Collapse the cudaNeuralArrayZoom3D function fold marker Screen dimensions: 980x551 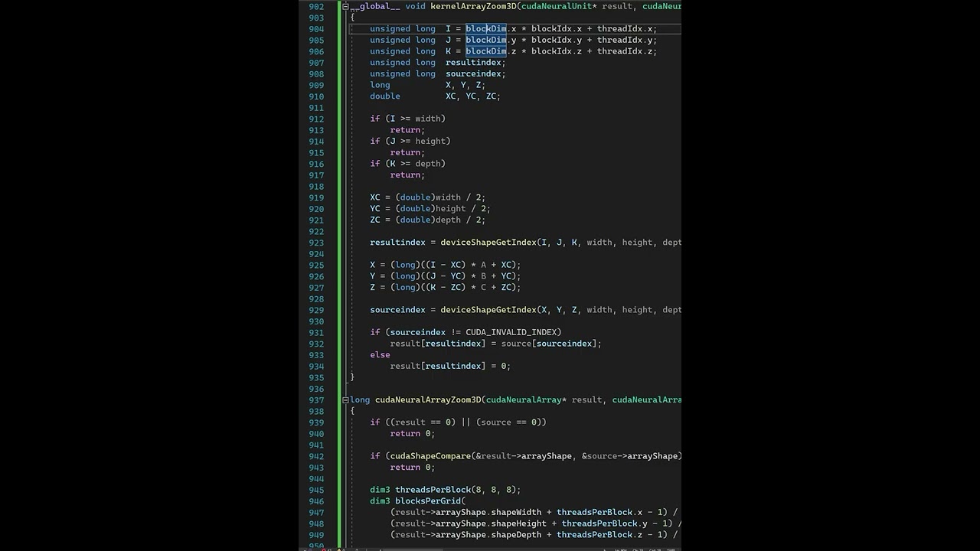[x=345, y=399]
